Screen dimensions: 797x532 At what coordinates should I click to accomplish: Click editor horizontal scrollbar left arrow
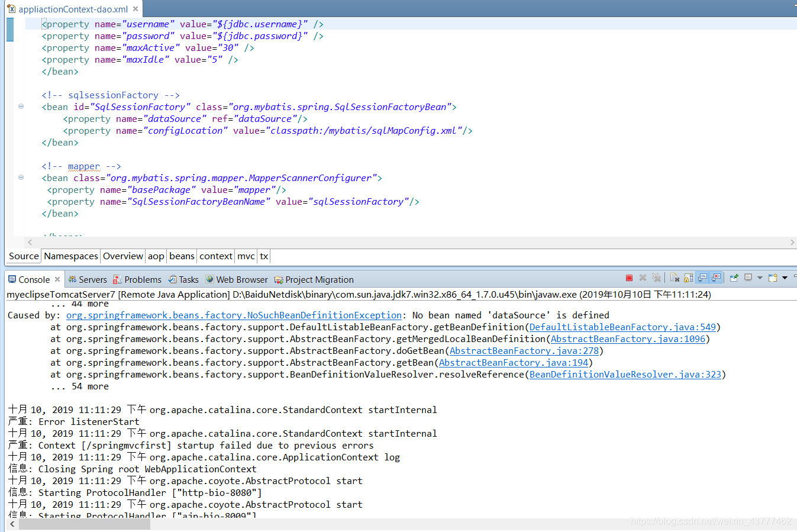30,243
